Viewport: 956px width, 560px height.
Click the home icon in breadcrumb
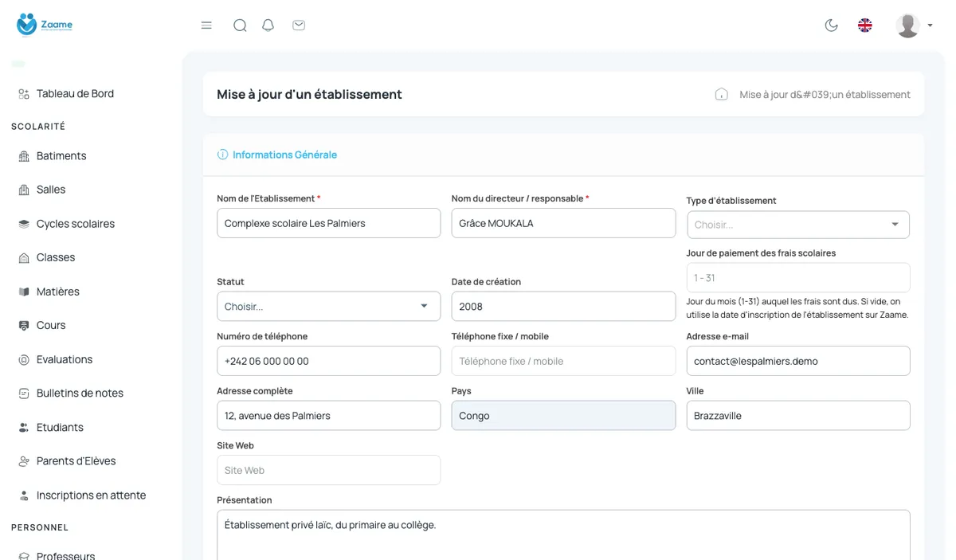tap(722, 95)
